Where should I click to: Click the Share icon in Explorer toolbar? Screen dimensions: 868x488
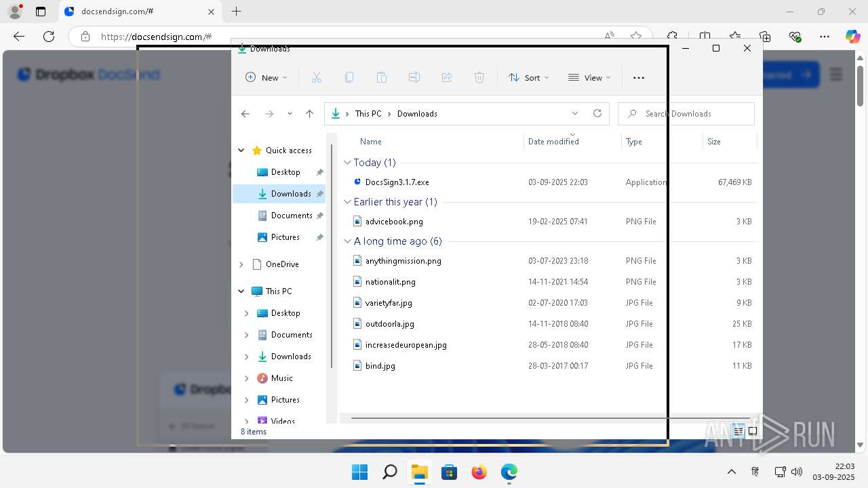(447, 78)
